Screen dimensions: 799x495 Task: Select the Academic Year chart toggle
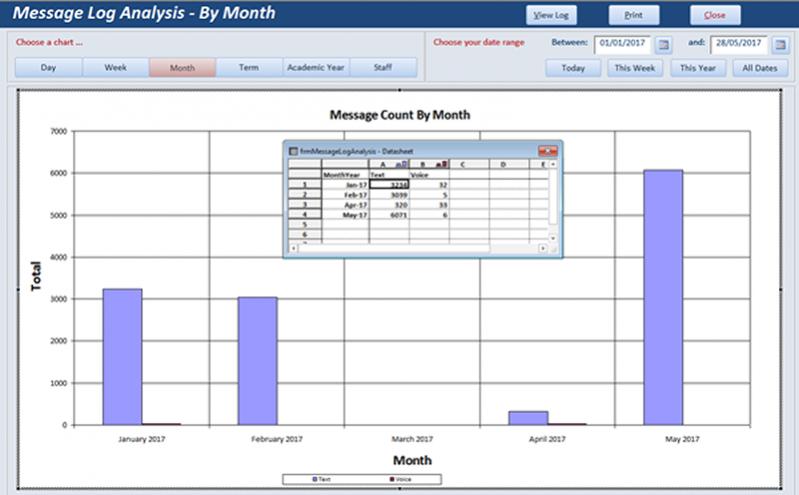pos(316,67)
